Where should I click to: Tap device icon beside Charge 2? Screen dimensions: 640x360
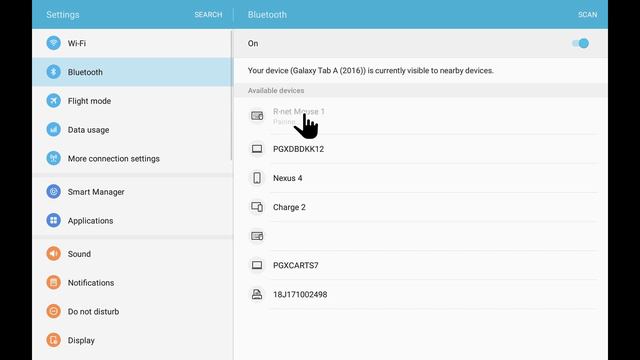pyautogui.click(x=257, y=207)
